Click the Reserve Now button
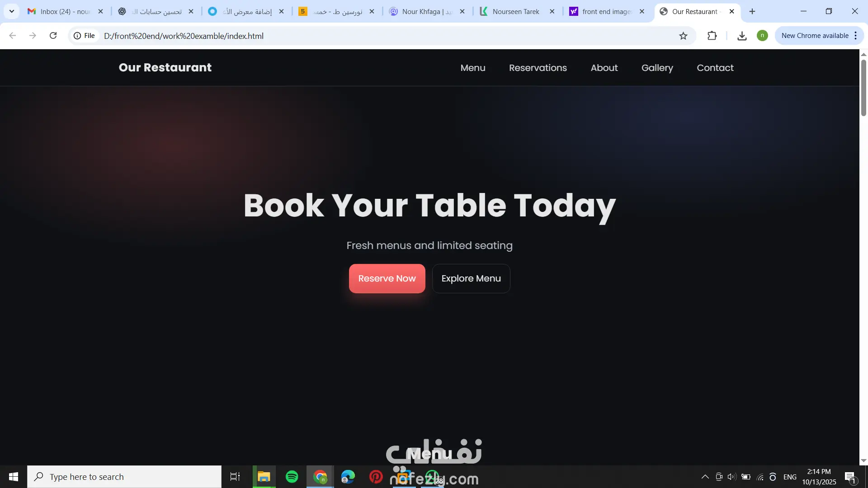Screen dimensions: 868x488 pos(387,278)
